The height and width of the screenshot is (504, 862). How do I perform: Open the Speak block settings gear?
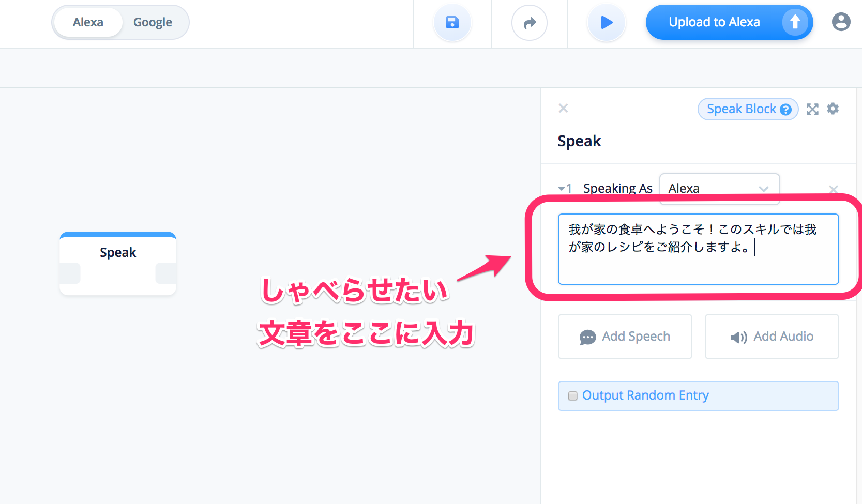click(833, 109)
